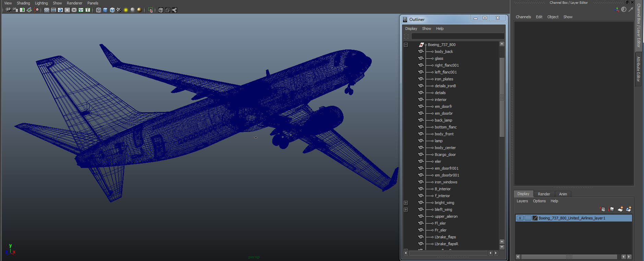Image resolution: width=644 pixels, height=261 pixels.
Task: Switch to the Anim layer tab
Action: click(563, 194)
